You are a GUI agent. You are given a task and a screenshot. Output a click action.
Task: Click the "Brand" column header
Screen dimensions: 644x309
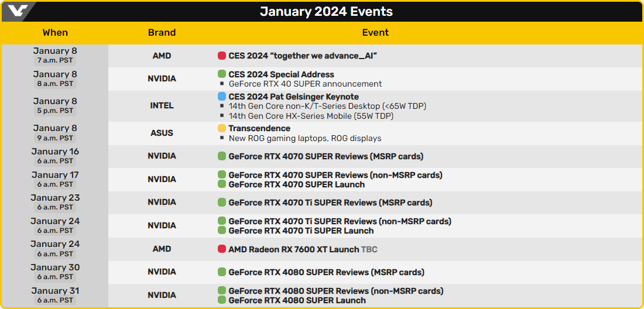point(162,32)
